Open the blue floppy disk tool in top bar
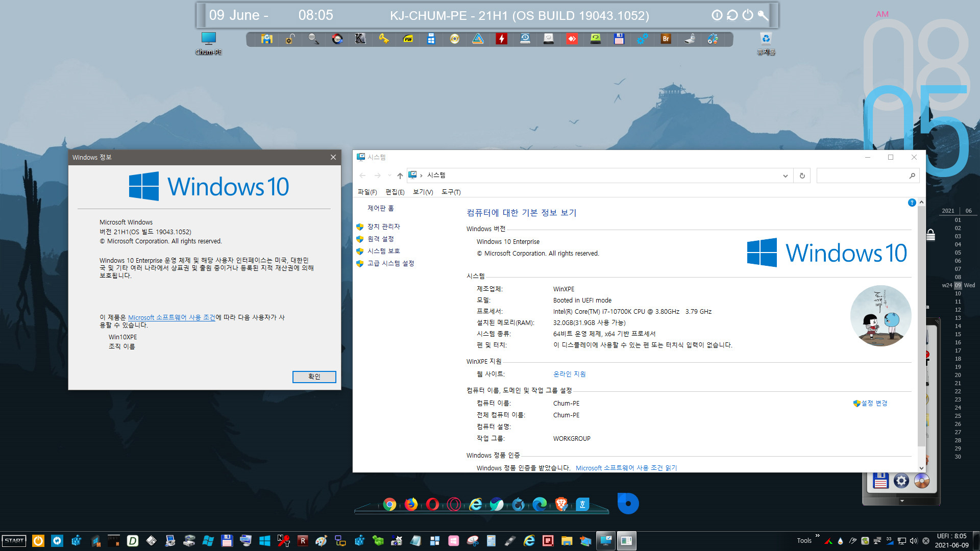The image size is (980, 551). (x=619, y=39)
